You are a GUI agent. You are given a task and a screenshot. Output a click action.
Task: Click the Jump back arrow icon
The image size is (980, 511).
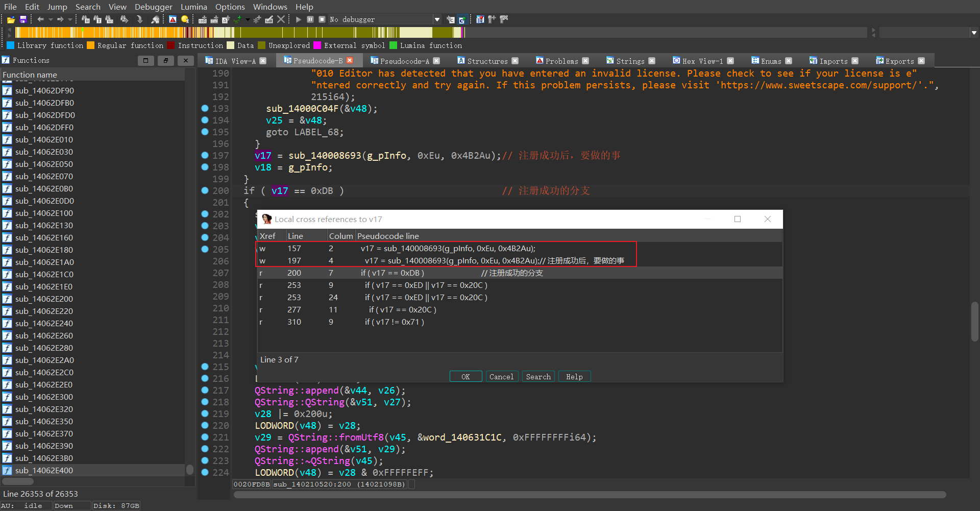40,19
